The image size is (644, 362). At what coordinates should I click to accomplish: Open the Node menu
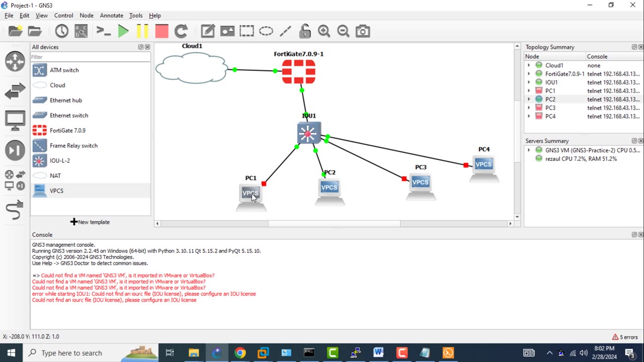point(87,16)
